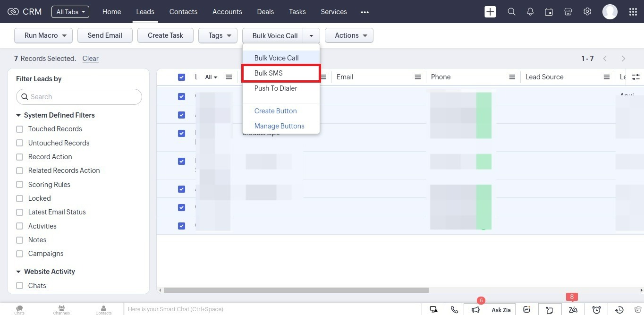Open the alarm clock reminders icon
Screen dimensions: 644x315
point(597,310)
